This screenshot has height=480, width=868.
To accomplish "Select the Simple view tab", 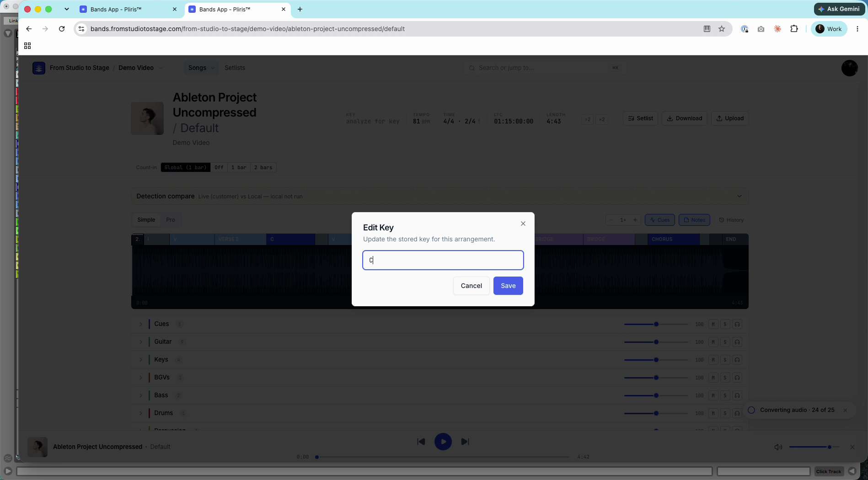I will (146, 220).
